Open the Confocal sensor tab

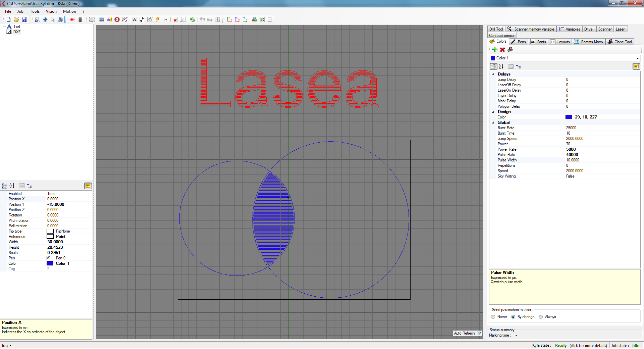502,35
